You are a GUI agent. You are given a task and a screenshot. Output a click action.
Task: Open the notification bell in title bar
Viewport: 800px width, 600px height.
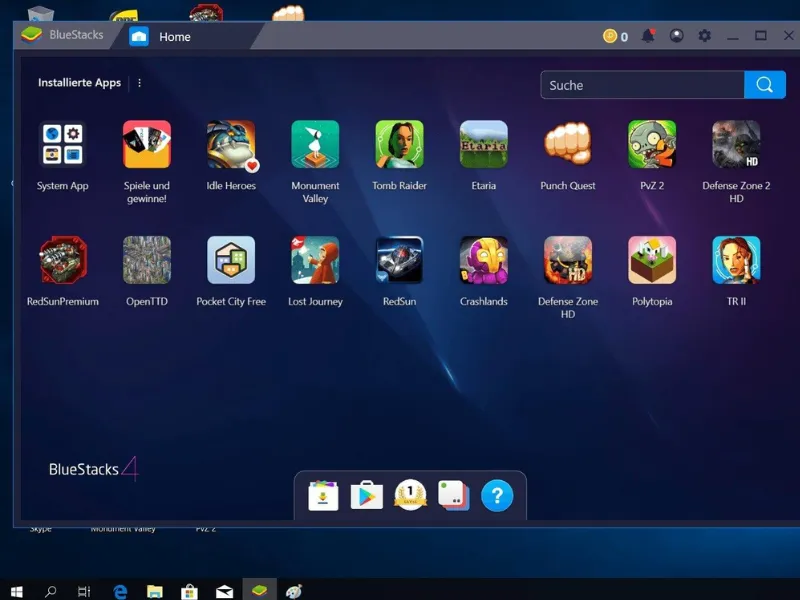coord(648,36)
